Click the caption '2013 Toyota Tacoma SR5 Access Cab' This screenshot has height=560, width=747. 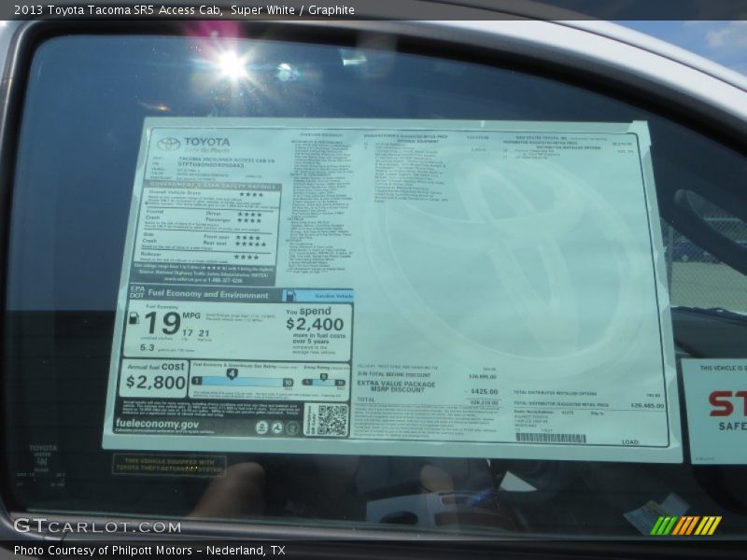click(x=118, y=10)
